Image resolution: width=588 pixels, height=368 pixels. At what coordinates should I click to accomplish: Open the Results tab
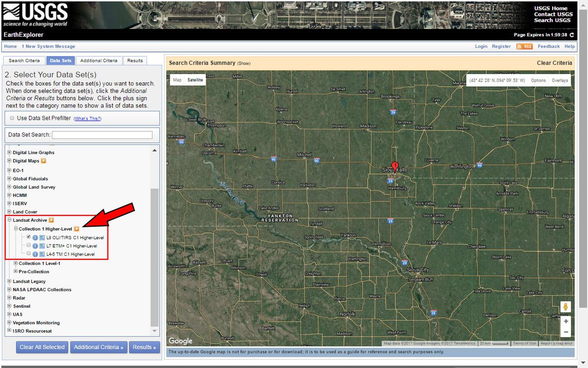tap(135, 60)
